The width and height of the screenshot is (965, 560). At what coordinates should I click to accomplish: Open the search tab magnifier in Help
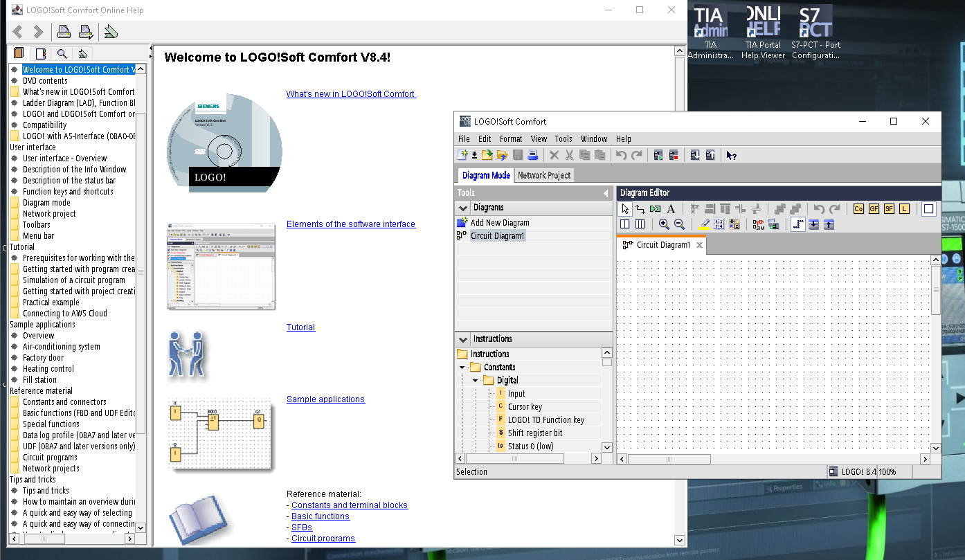pos(62,53)
